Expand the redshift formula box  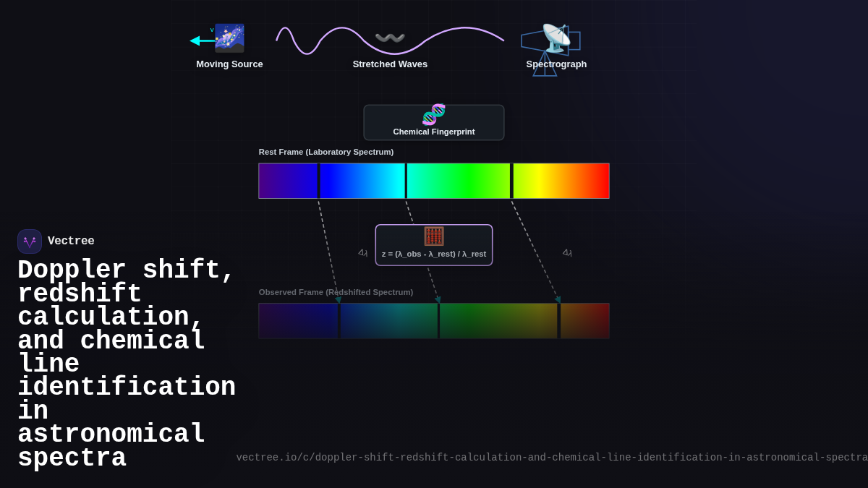tap(434, 245)
